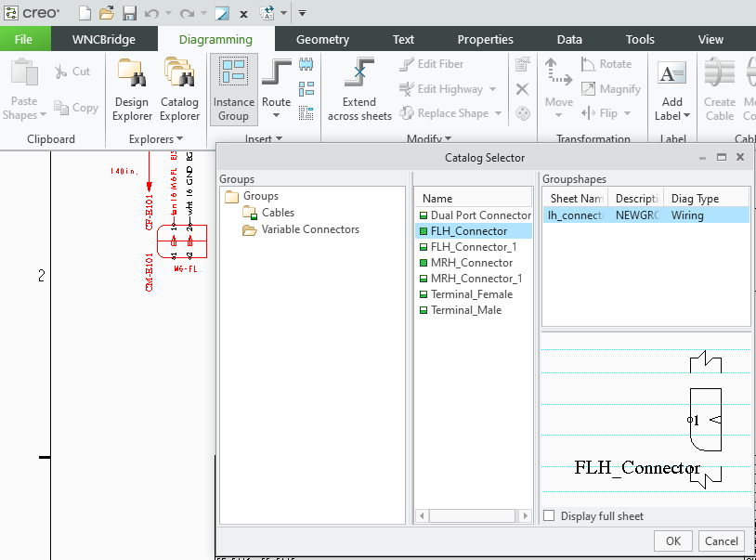
Task: Open the Catalog Explorer
Action: pos(179,90)
